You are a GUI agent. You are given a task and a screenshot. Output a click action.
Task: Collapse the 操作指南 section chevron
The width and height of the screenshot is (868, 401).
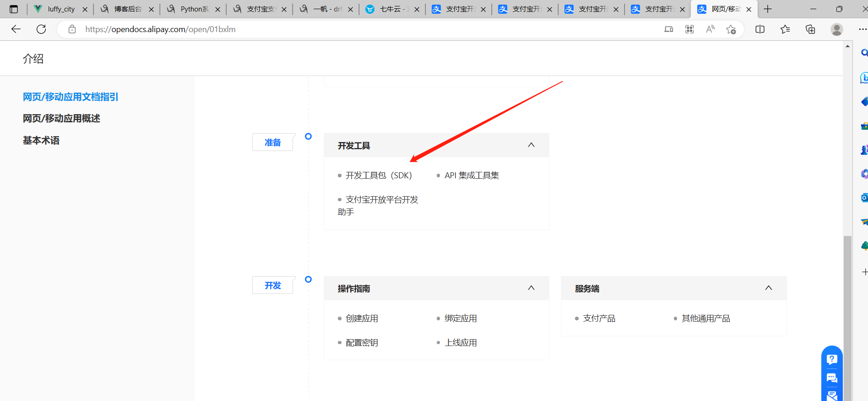[x=531, y=288]
